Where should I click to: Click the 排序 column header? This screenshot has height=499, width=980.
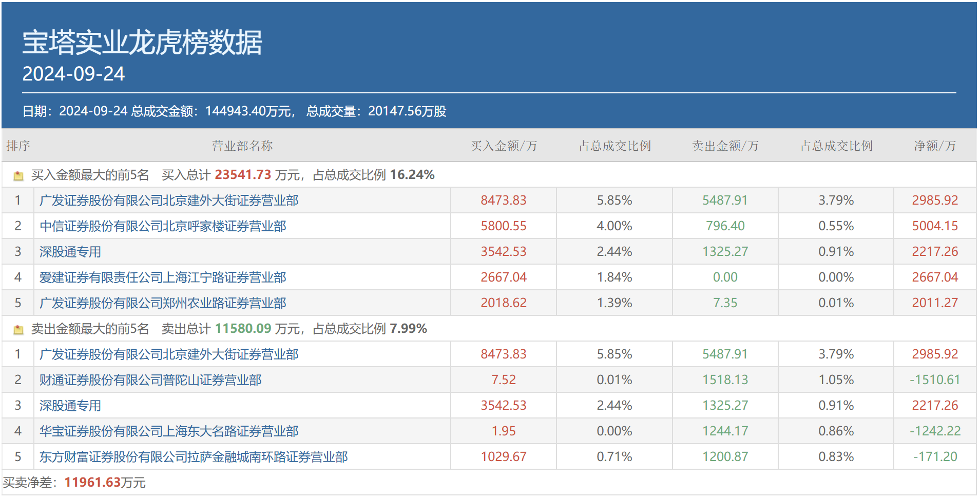pyautogui.click(x=18, y=146)
